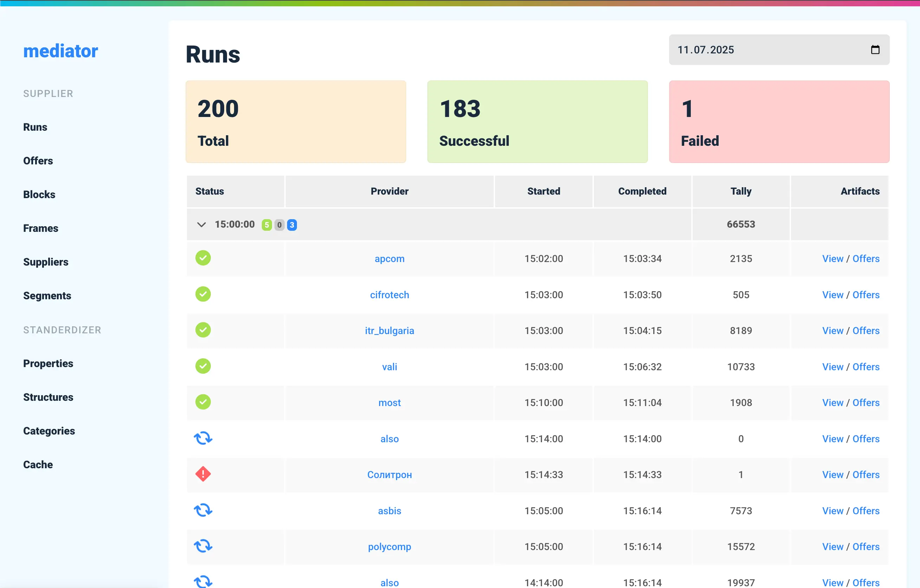Screen dimensions: 920x588
Task: Open the calendar picker icon
Action: 875,50
